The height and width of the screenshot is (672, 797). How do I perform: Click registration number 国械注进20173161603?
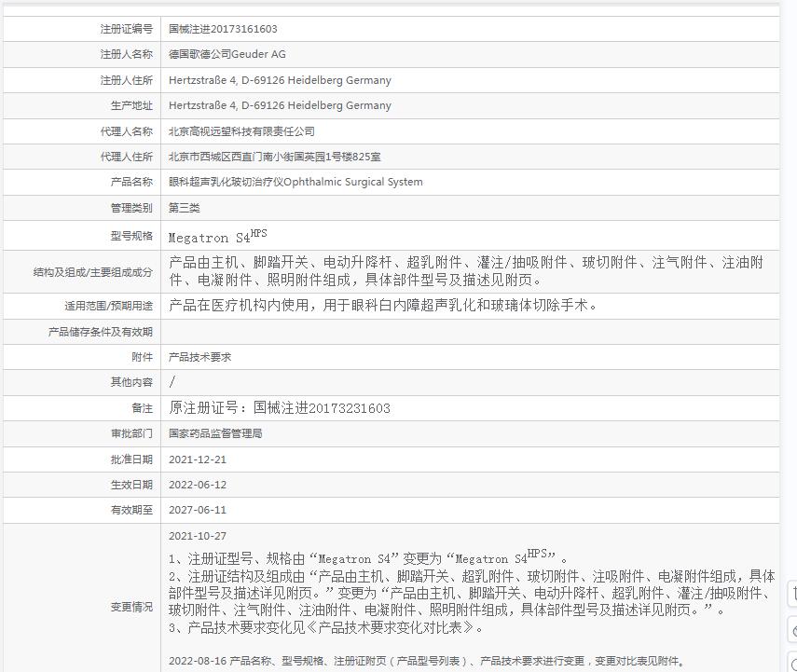pyautogui.click(x=223, y=29)
